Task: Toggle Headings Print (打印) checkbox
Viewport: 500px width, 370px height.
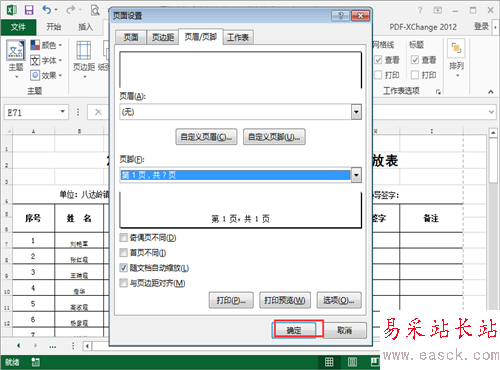Action: [x=415, y=75]
